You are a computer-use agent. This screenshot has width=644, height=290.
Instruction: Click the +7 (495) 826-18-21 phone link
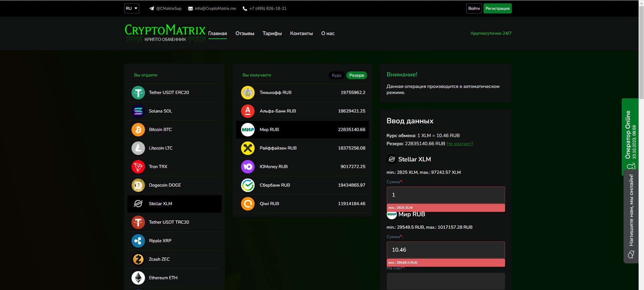pos(268,8)
